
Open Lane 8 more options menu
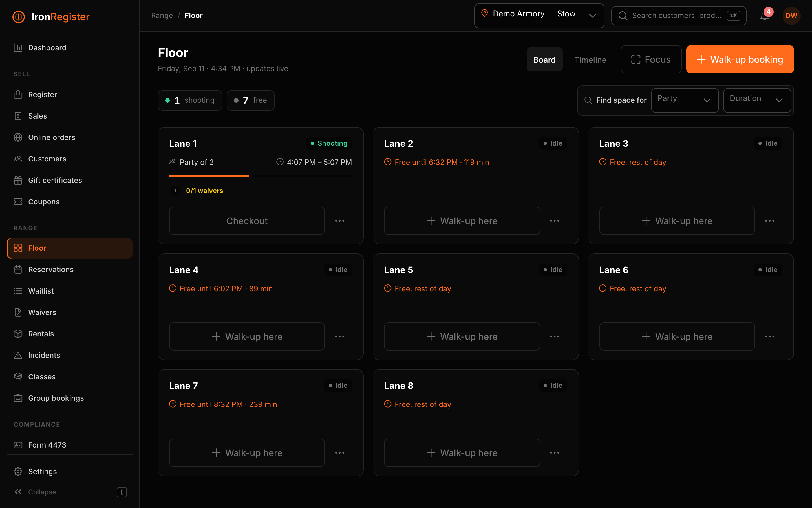coord(555,453)
